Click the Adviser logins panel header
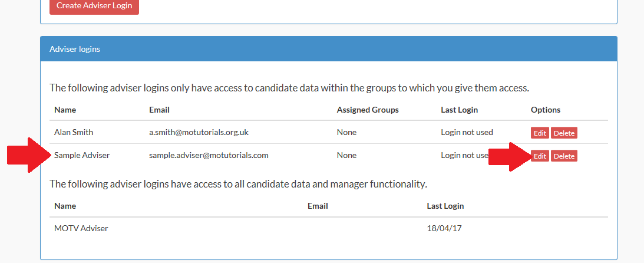This screenshot has height=263, width=644. 328,49
